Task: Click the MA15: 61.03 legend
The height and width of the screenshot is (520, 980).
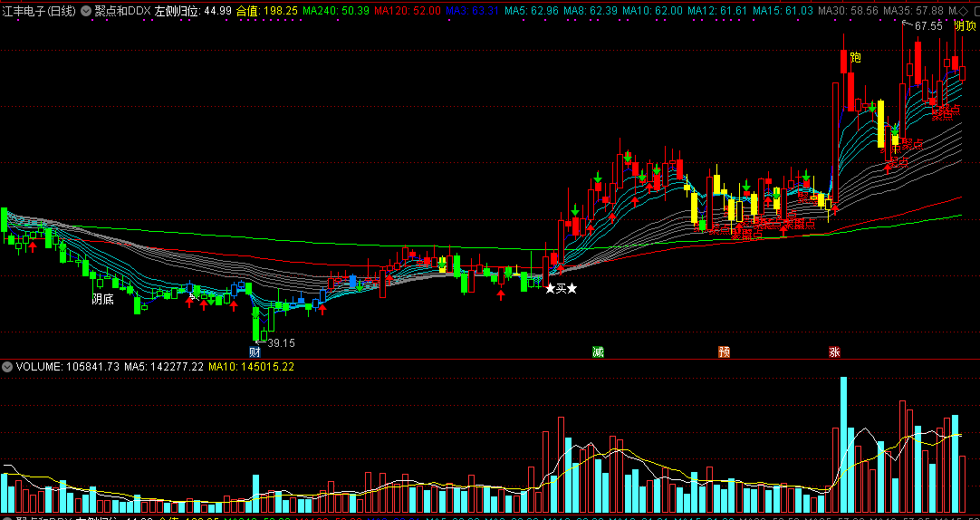Action: pyautogui.click(x=783, y=11)
